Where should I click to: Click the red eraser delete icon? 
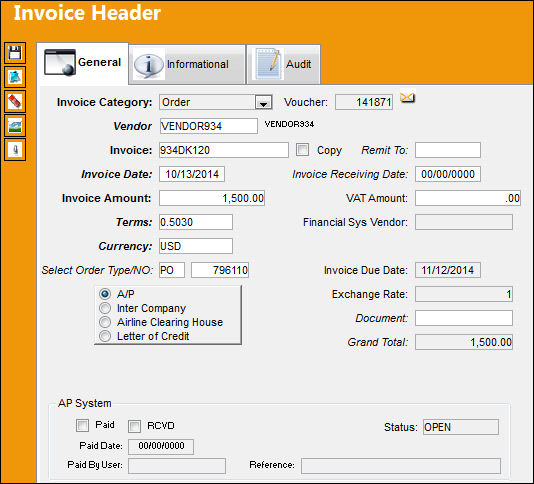click(15, 102)
